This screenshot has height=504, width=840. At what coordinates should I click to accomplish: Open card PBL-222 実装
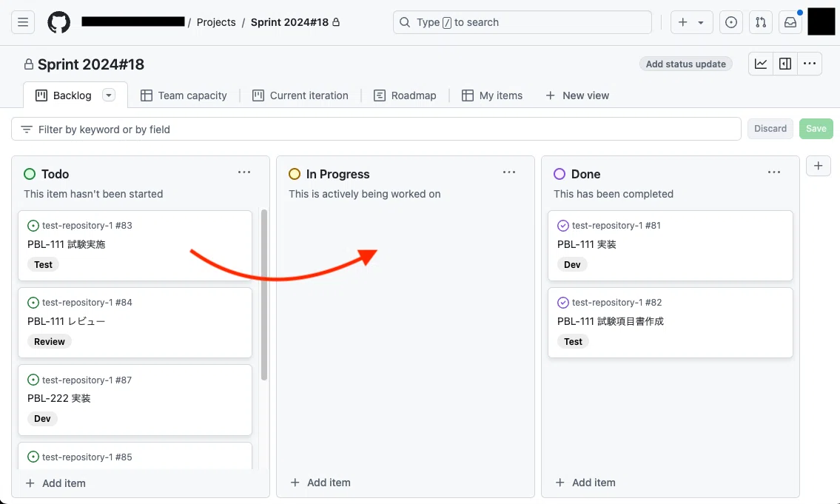59,398
